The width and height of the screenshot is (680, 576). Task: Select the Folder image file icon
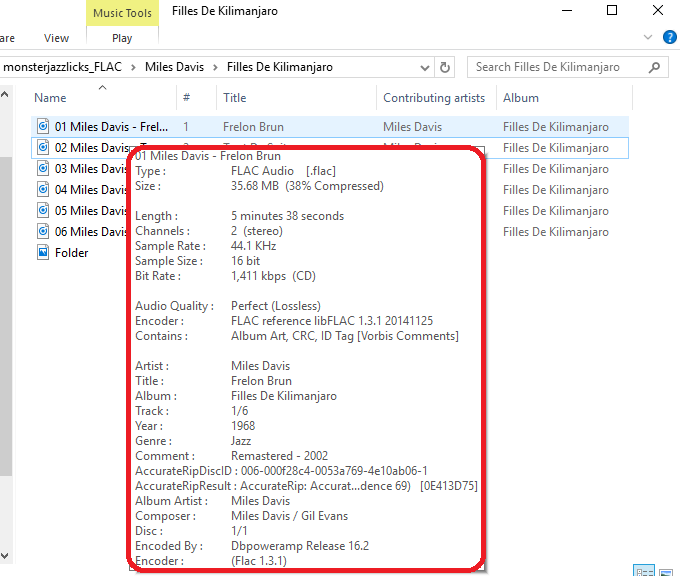[x=43, y=253]
